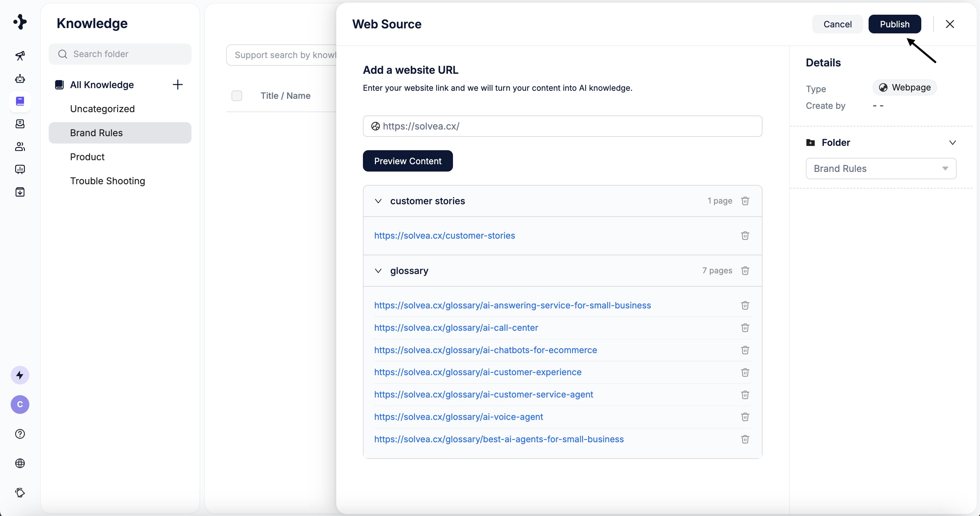Remove the ai-voice-agent URL
This screenshot has width=980, height=516.
tap(745, 417)
